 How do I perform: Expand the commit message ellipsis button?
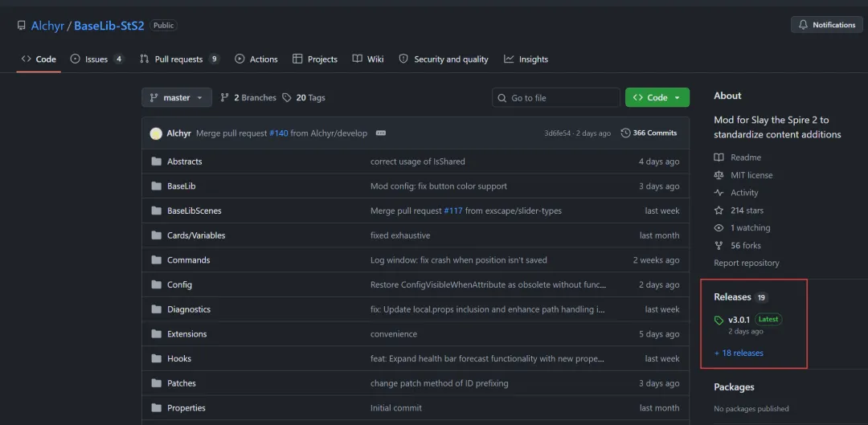pos(380,133)
